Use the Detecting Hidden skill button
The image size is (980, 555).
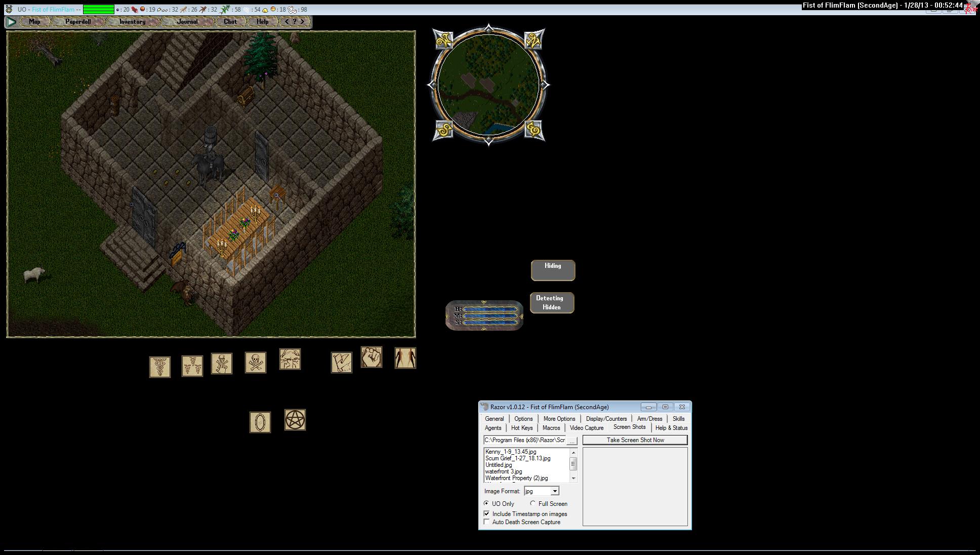(x=551, y=303)
